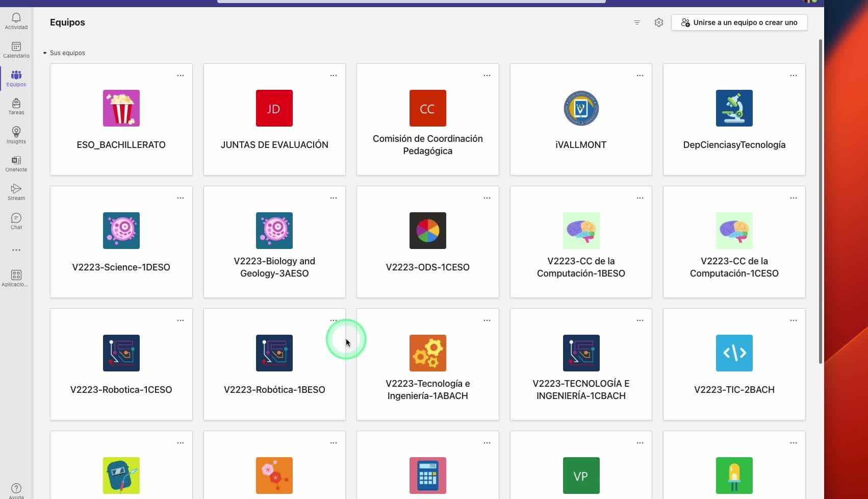Open more options for V2223-CC de la Computación-1BESO
This screenshot has width=868, height=499.
pos(640,198)
